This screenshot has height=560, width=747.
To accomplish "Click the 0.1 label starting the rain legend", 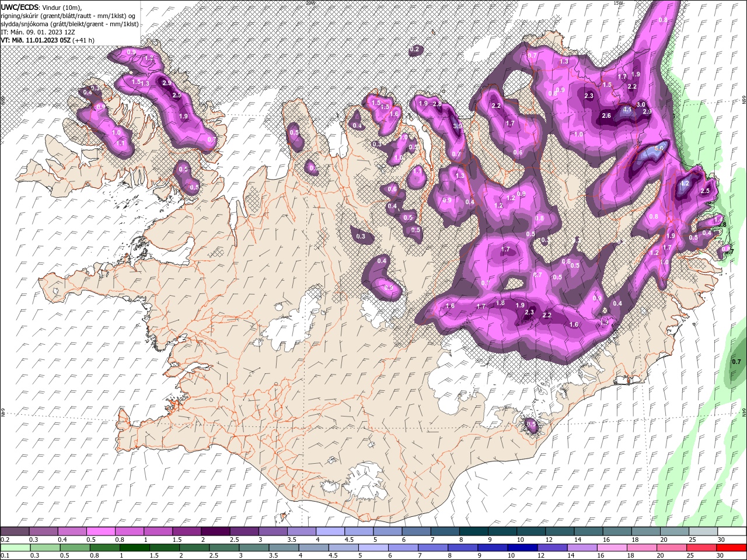I will tap(5, 556).
